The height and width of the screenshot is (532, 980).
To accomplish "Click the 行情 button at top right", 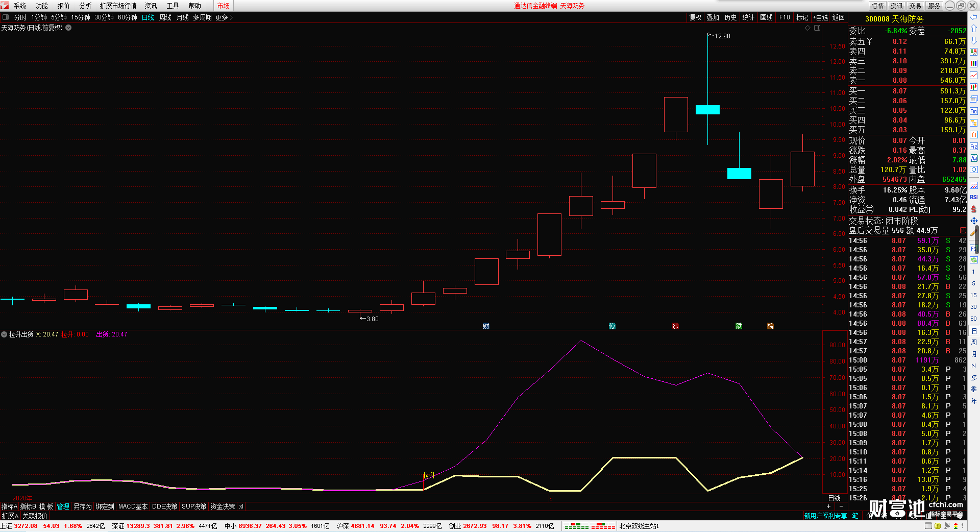I will click(877, 6).
